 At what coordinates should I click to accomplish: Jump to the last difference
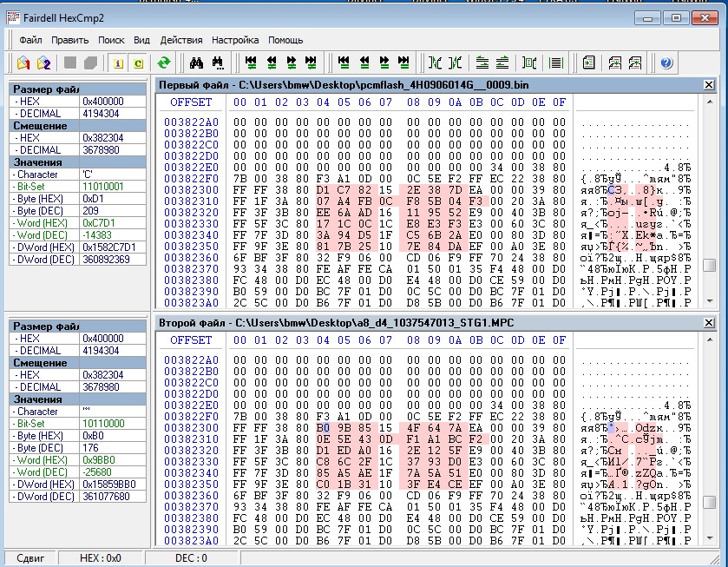click(312, 63)
